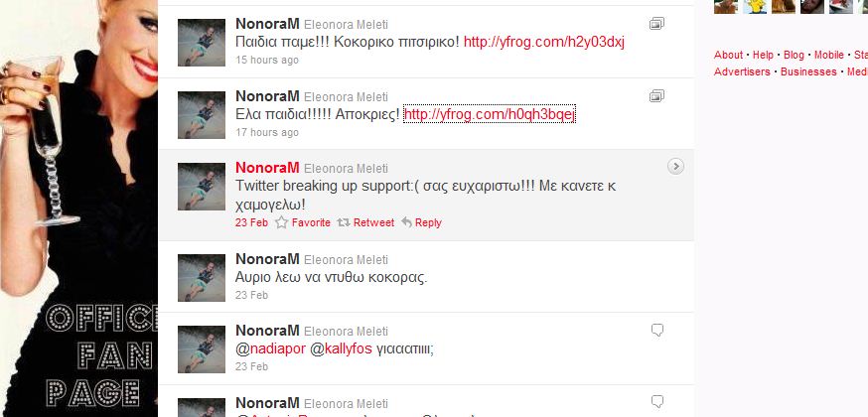The height and width of the screenshot is (417, 868).
Task: Click the 23 Feb timestamp on the highlighted tweet
Action: point(252,222)
